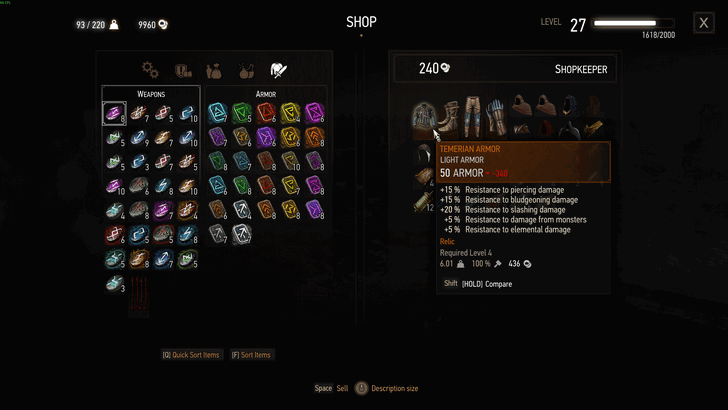The image size is (728, 410).
Task: Select the highlighted purple runestone in Weapons
Action: tap(114, 113)
